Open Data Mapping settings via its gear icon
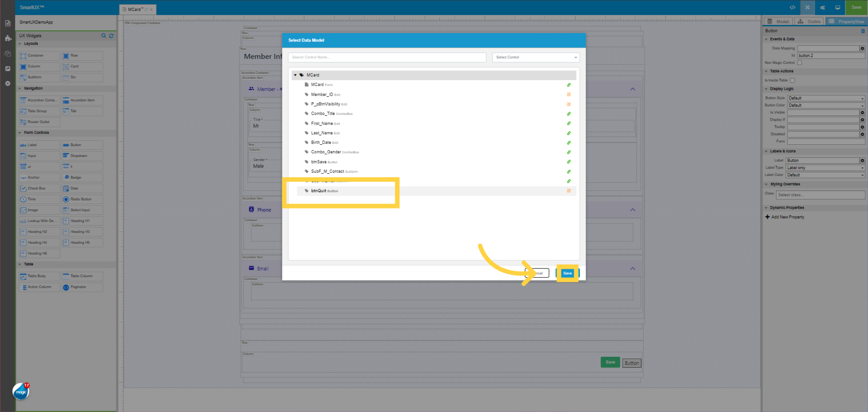The width and height of the screenshot is (868, 412). 862,48
